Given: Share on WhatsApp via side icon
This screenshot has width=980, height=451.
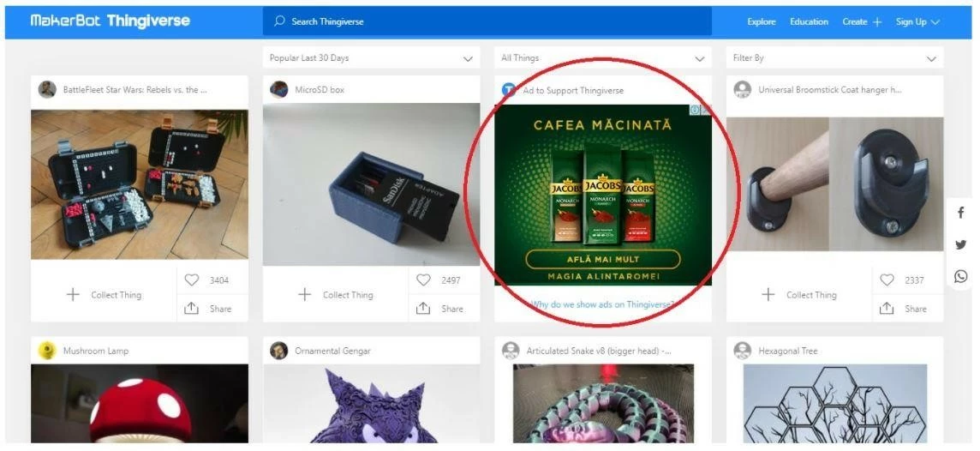Looking at the screenshot, I should click(960, 276).
